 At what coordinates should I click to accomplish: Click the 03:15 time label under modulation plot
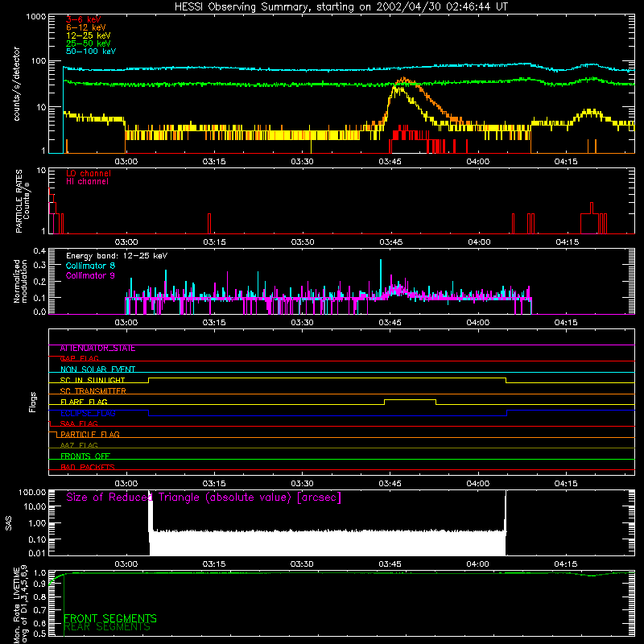coord(214,323)
